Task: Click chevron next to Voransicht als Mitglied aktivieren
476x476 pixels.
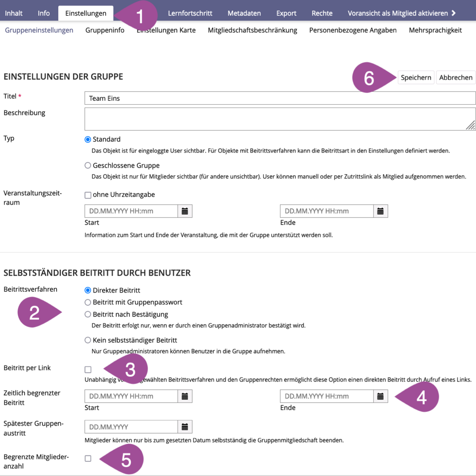Action: click(x=454, y=13)
